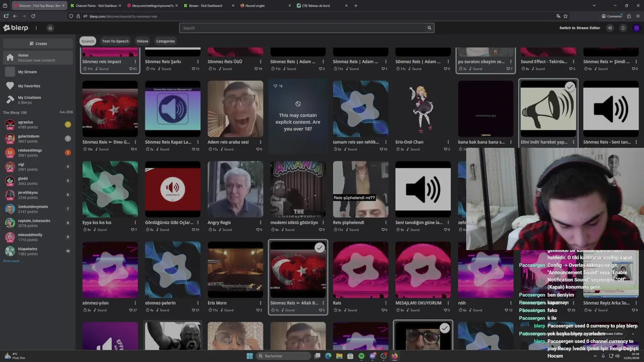Click the Create button in sidebar

tap(38, 44)
